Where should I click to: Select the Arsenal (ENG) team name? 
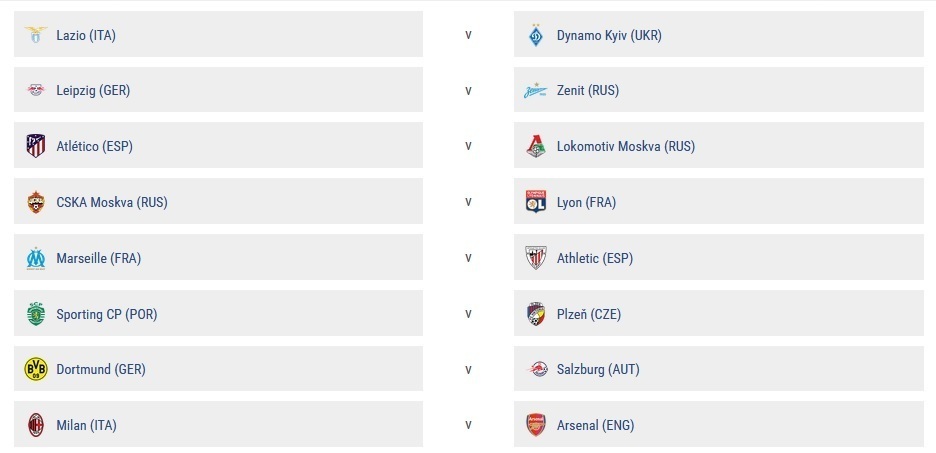point(596,426)
